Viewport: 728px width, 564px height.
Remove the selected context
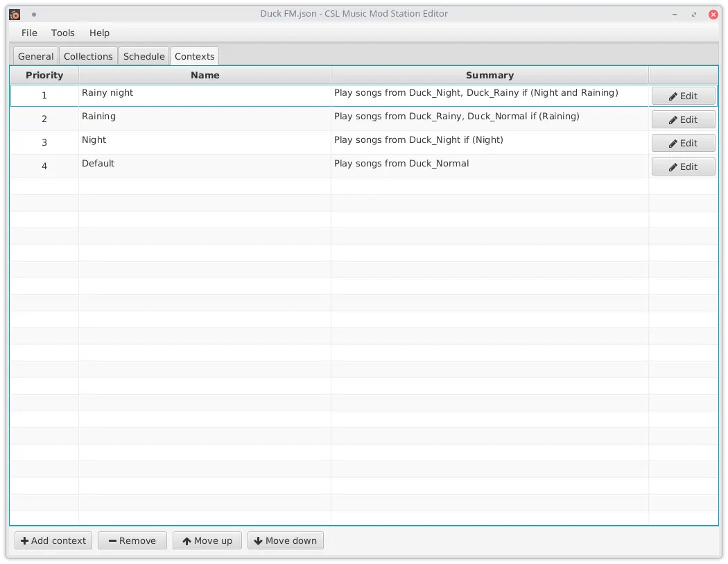132,541
